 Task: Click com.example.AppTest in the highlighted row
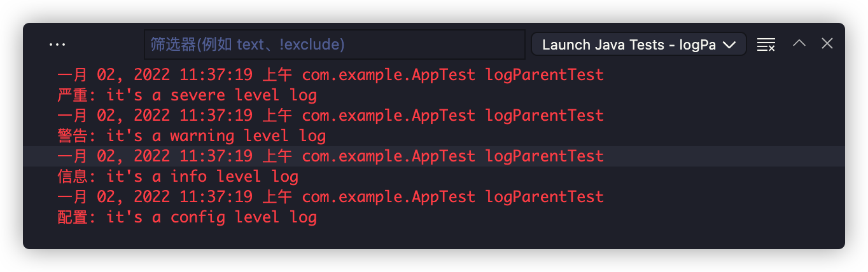(388, 156)
